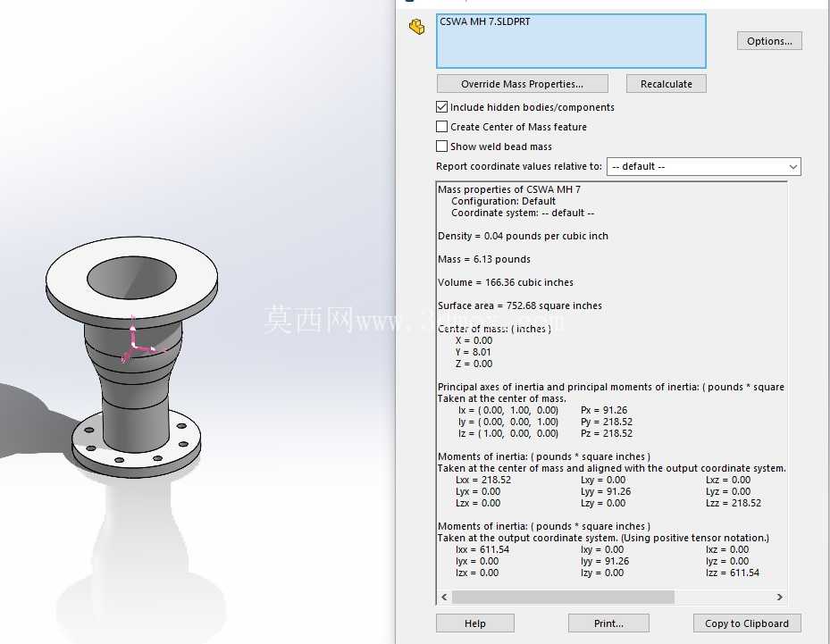Click the Mass = 6.13 pounds line

[x=484, y=259]
